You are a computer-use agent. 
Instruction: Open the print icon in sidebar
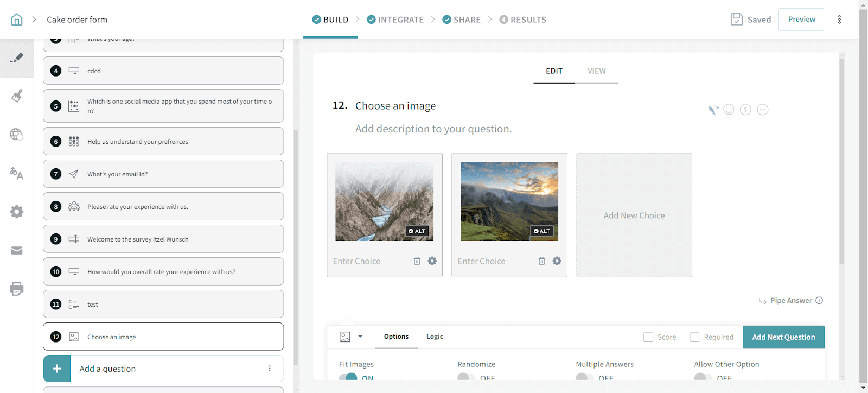point(17,289)
